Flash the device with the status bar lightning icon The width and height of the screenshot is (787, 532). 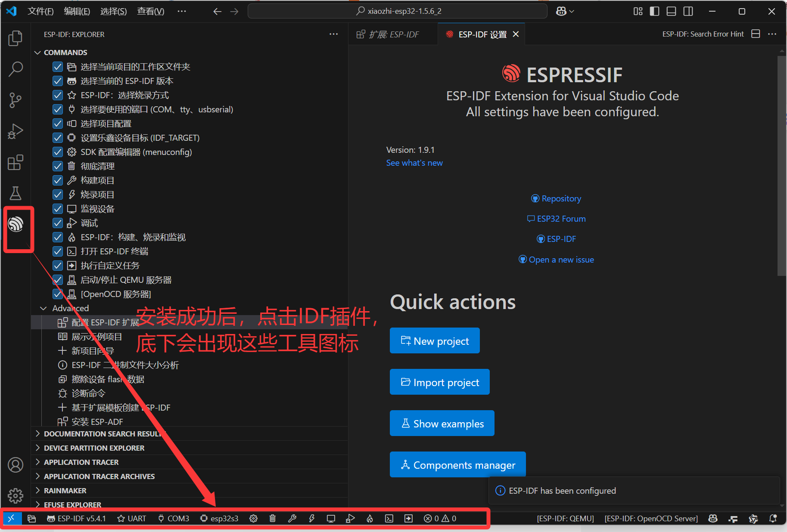[311, 518]
